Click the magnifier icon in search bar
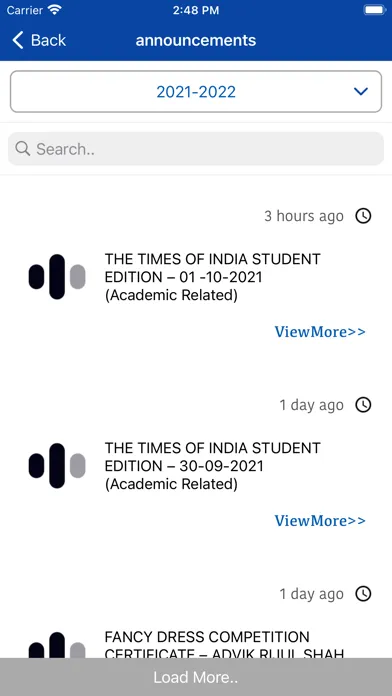Image resolution: width=392 pixels, height=696 pixels. 23,149
